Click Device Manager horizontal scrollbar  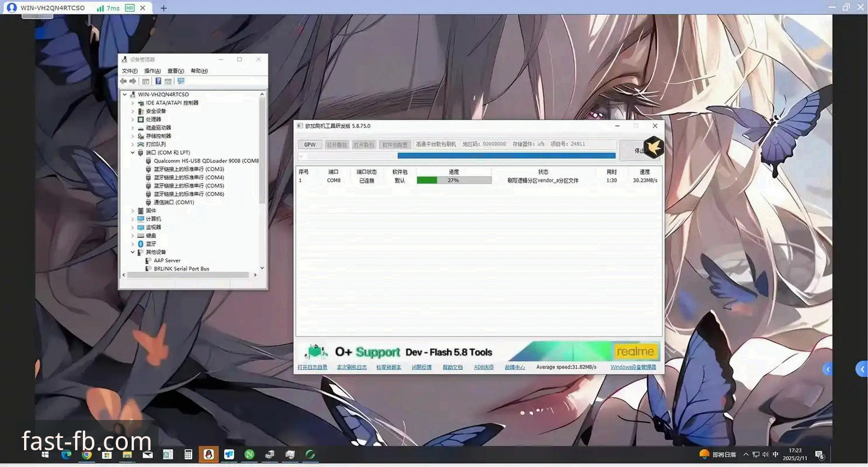[x=188, y=275]
